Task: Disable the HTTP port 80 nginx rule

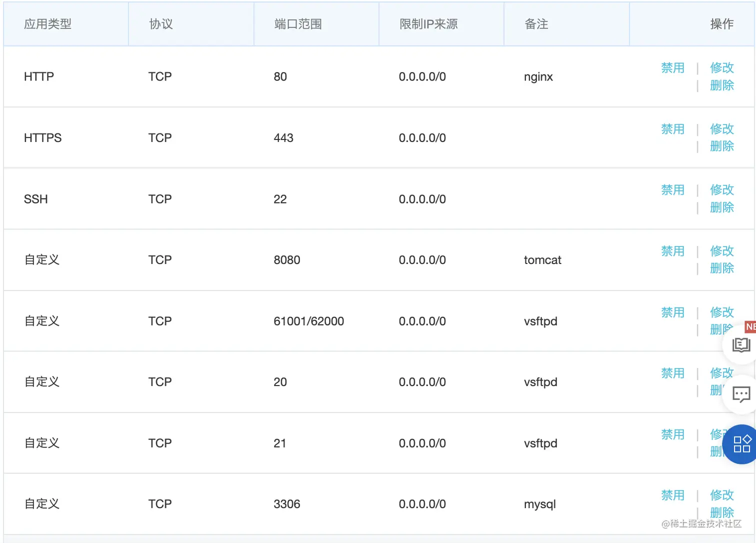Action: (x=672, y=68)
